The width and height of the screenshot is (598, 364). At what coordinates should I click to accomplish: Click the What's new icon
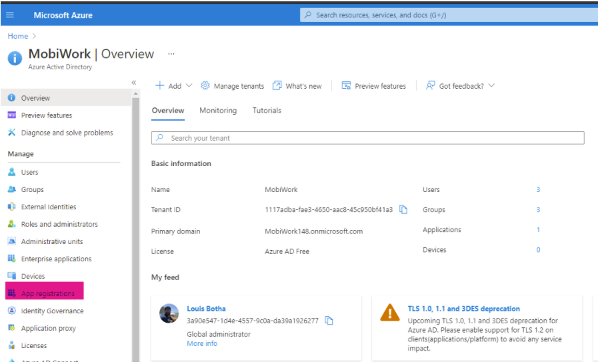click(277, 86)
